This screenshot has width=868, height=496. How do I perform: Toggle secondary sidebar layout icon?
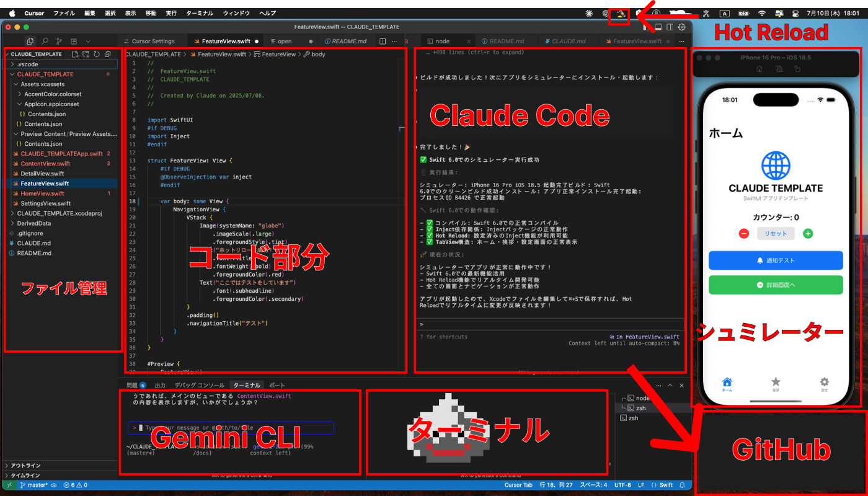[x=670, y=27]
